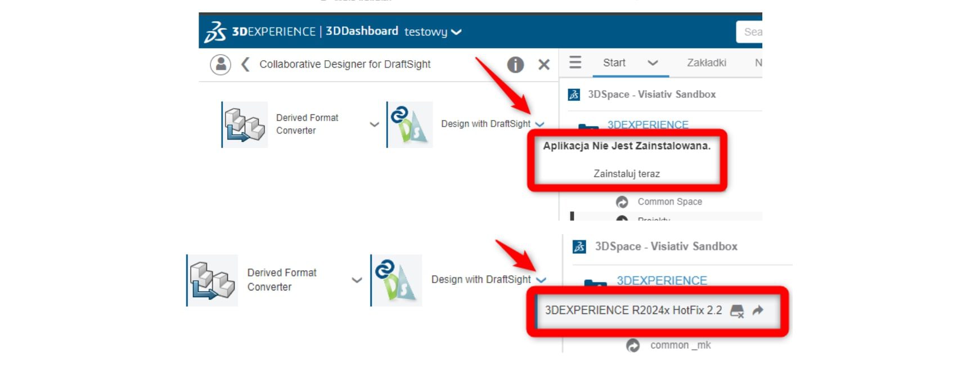Select 3DEXPERIENCE R2024x HotFix 2.2 entry

coord(633,310)
